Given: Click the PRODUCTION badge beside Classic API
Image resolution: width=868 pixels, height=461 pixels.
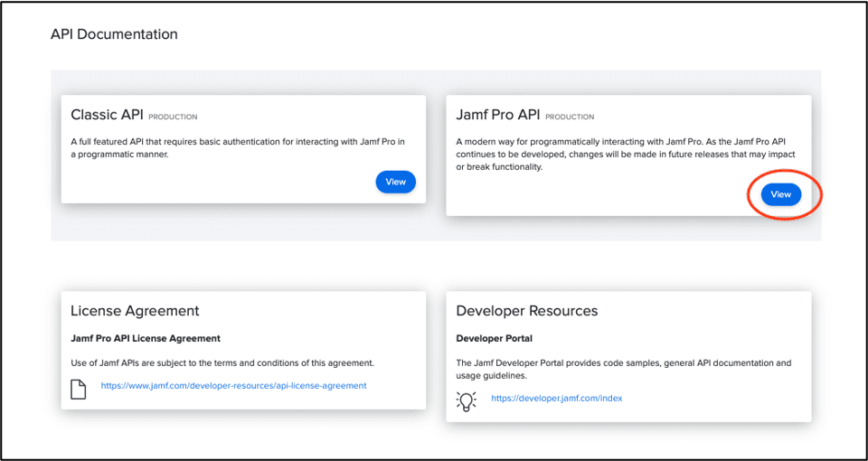Looking at the screenshot, I should 173,117.
